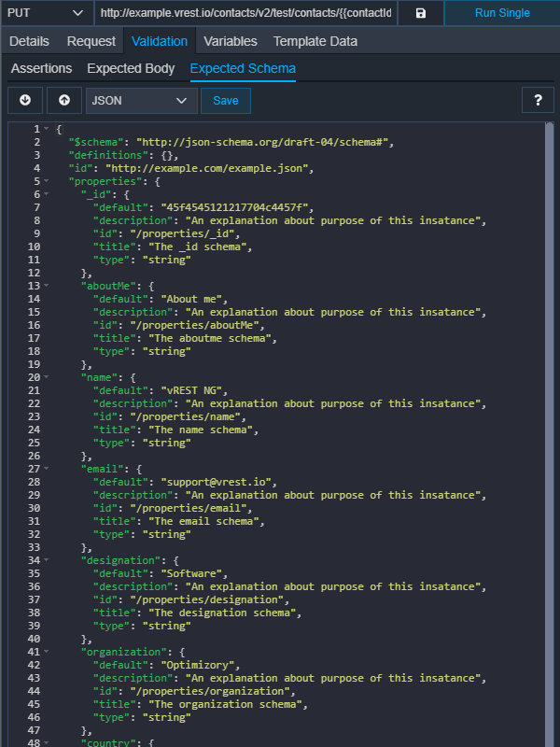This screenshot has width=560, height=747.
Task: Click "The _id schema" title text
Action: point(198,247)
